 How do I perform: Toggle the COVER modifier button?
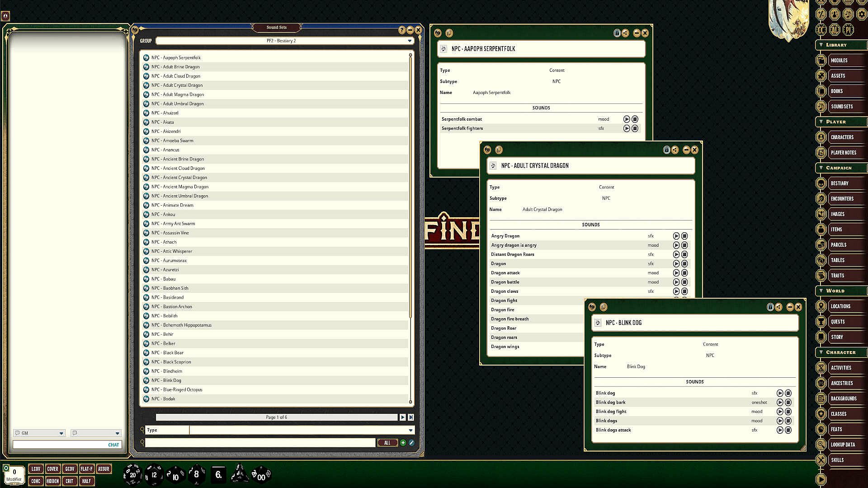pos(52,469)
